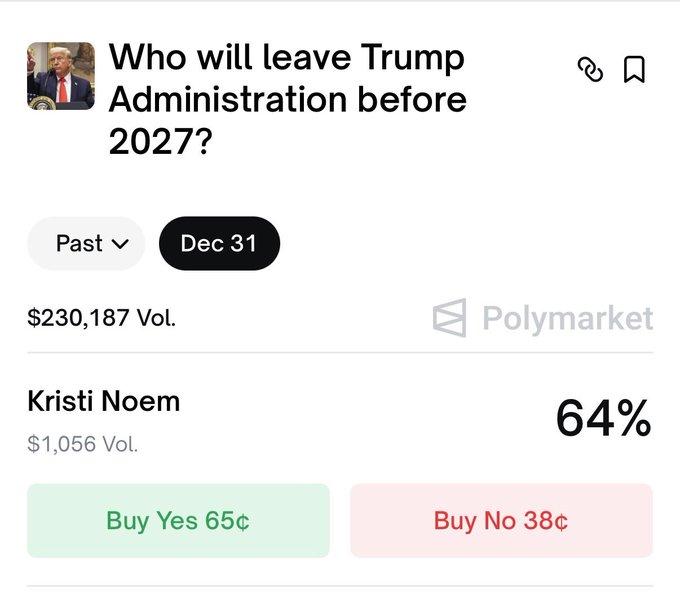This screenshot has height=598, width=680.
Task: Bookmark this Trump Administration market
Action: [x=634, y=69]
